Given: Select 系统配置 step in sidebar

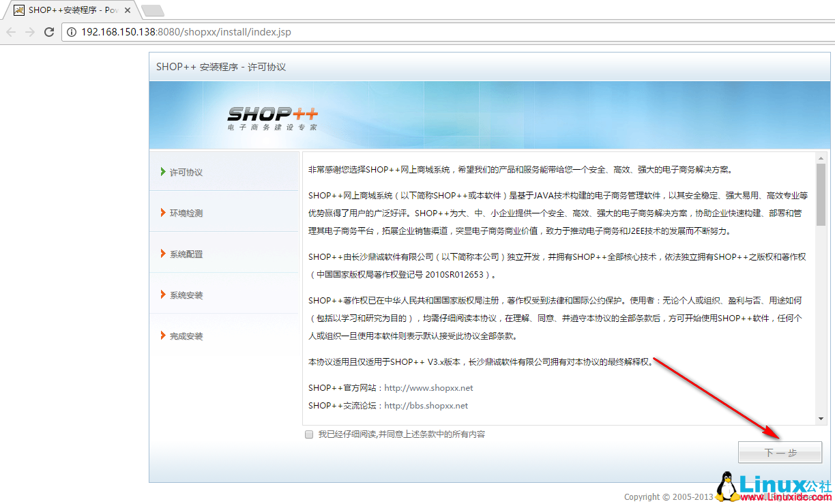Looking at the screenshot, I should (186, 254).
